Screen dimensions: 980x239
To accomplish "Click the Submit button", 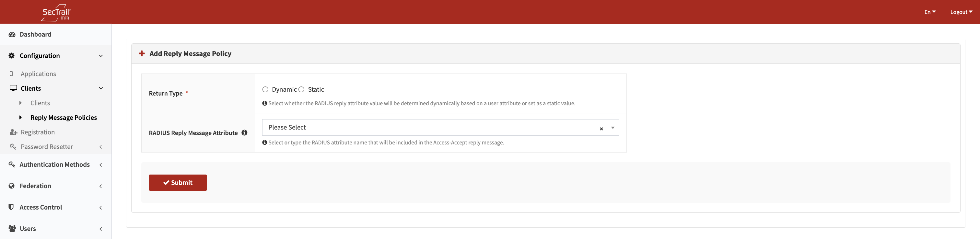I will tap(178, 183).
